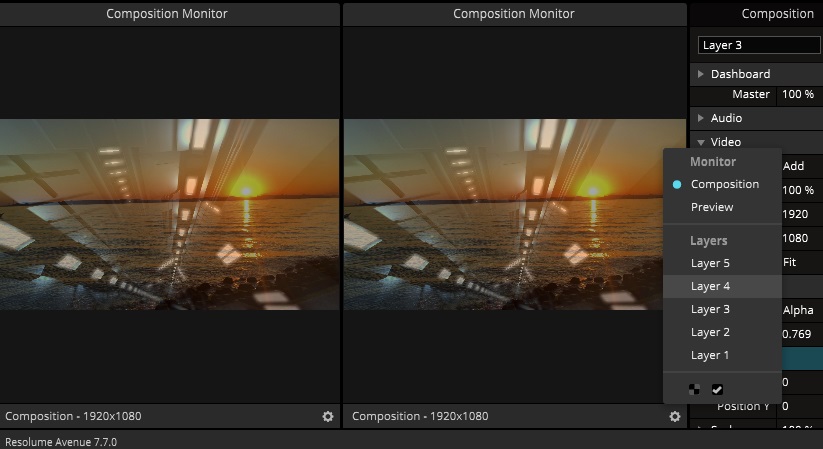This screenshot has width=823, height=449.
Task: Edit the Layer 3 name field
Action: pyautogui.click(x=759, y=45)
